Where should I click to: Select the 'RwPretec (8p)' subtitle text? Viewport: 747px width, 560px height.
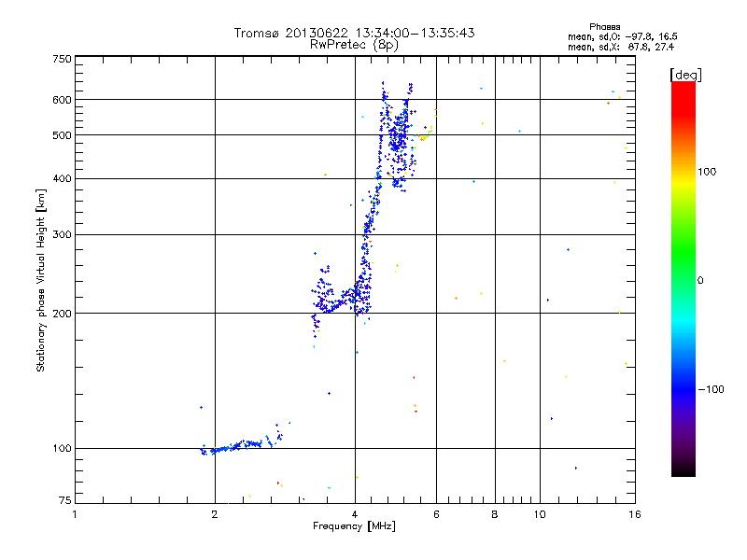[x=354, y=45]
